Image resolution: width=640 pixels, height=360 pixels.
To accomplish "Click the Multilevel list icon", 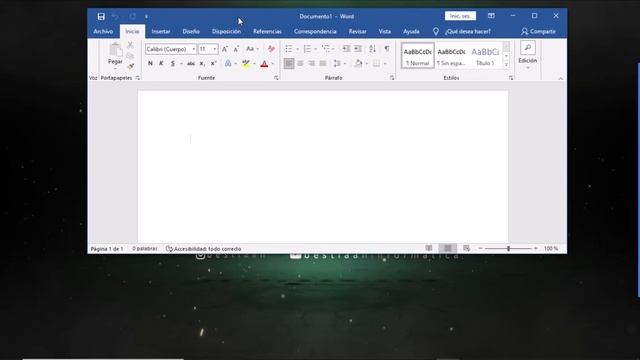I will click(325, 49).
